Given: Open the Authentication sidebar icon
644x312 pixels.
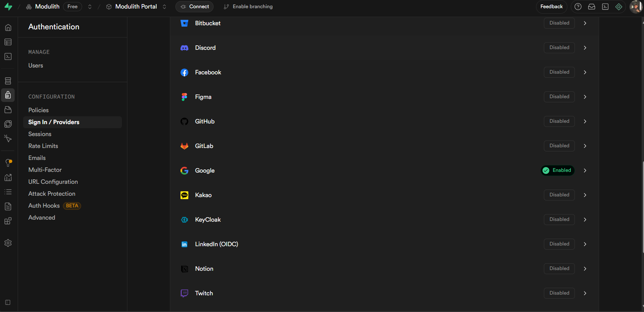Looking at the screenshot, I should pyautogui.click(x=8, y=95).
